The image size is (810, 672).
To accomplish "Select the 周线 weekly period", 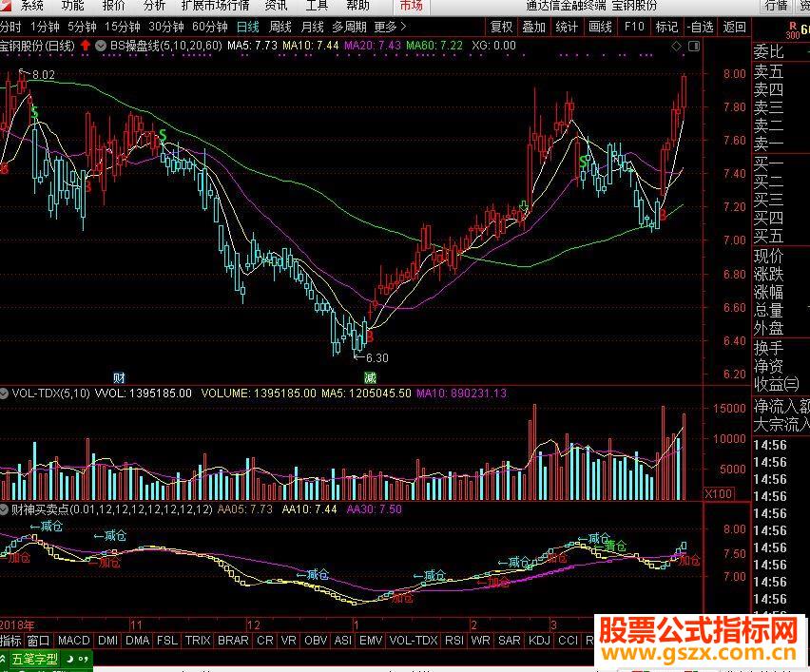I will [280, 27].
